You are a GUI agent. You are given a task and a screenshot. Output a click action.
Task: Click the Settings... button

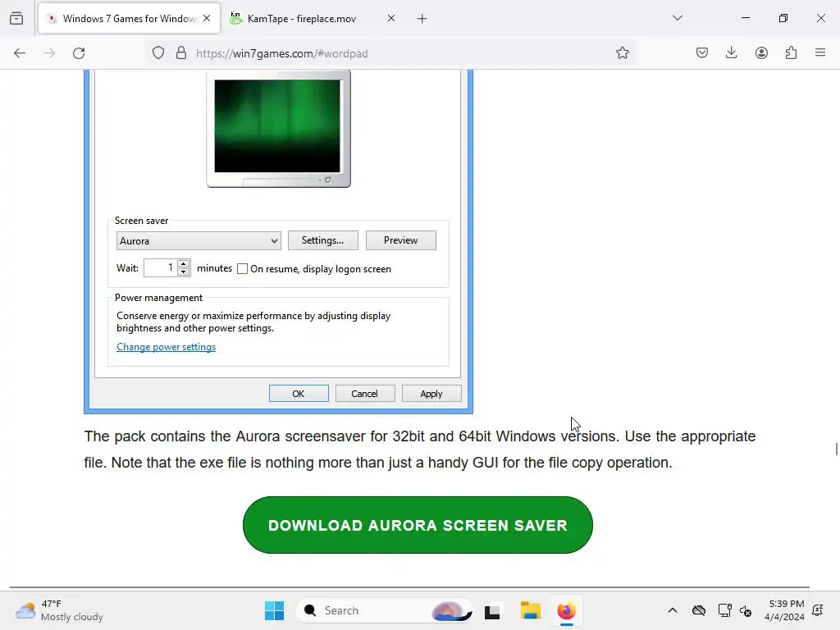point(323,240)
